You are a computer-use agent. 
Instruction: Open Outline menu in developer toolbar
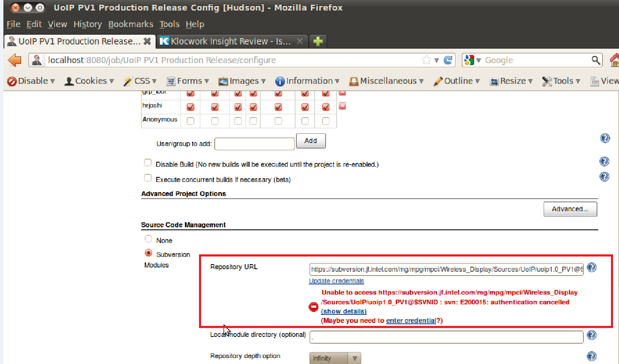tap(456, 81)
